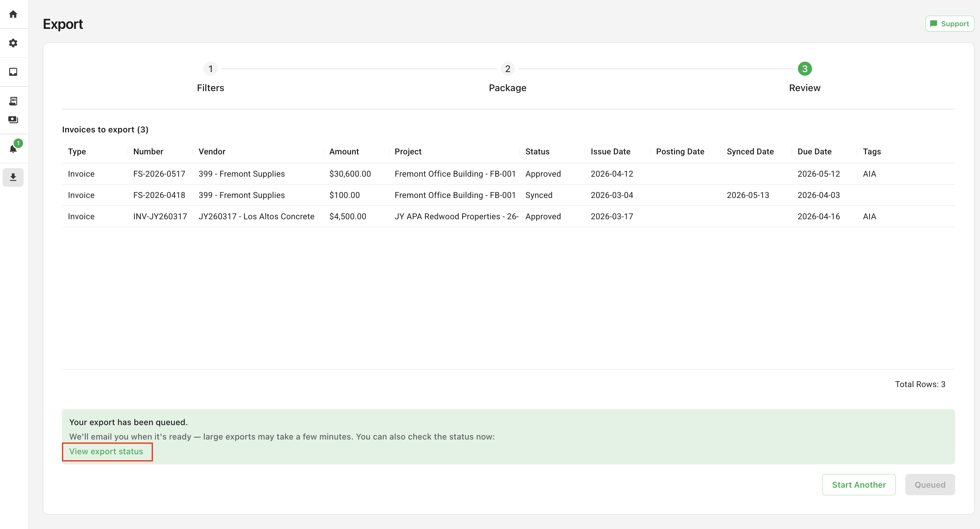Click issue date 2026-03-04
Screen dimensions: 980x529
pyautogui.click(x=612, y=195)
